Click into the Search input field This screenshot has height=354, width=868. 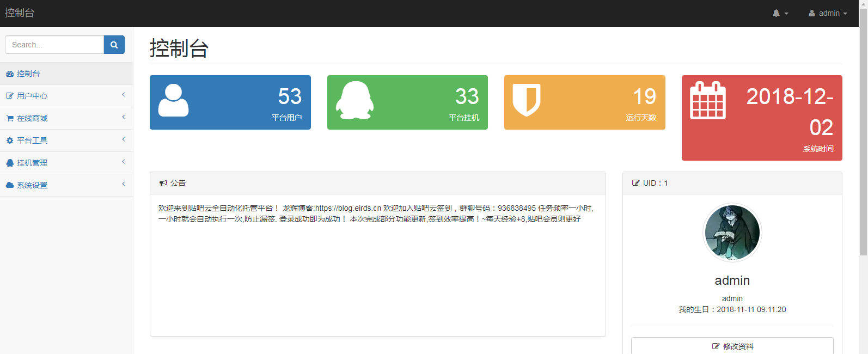pyautogui.click(x=54, y=45)
